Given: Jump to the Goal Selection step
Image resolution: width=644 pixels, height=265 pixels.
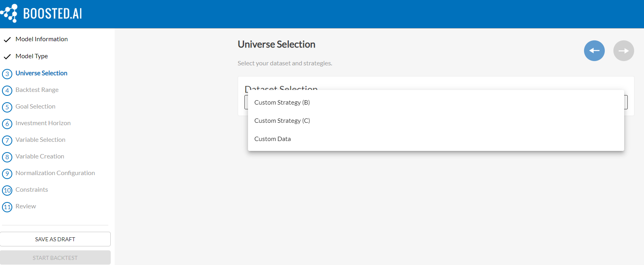Looking at the screenshot, I should 35,106.
